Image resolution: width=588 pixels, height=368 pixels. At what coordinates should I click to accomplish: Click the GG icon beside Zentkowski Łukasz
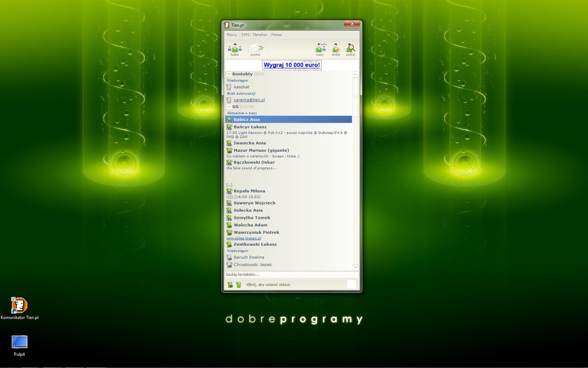coord(229,244)
